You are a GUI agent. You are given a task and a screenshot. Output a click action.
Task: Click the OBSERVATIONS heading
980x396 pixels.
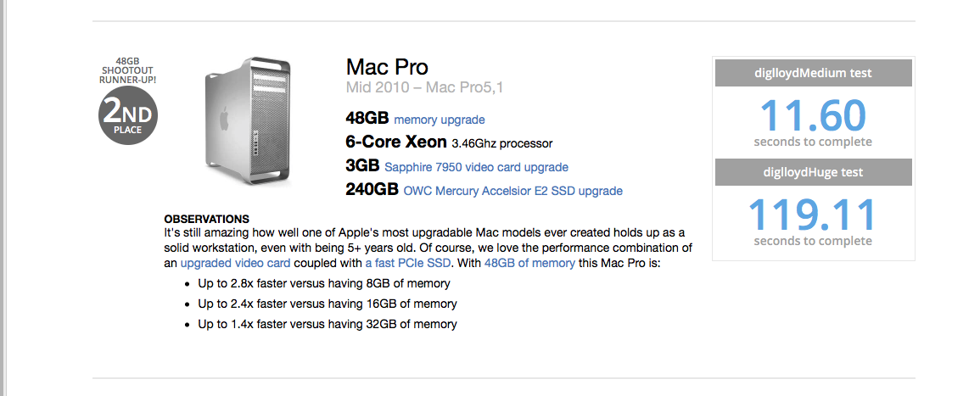206,220
